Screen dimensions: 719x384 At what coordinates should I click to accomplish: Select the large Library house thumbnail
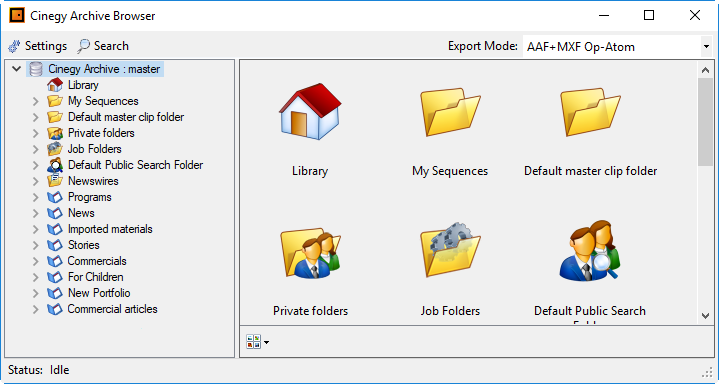pyautogui.click(x=310, y=112)
